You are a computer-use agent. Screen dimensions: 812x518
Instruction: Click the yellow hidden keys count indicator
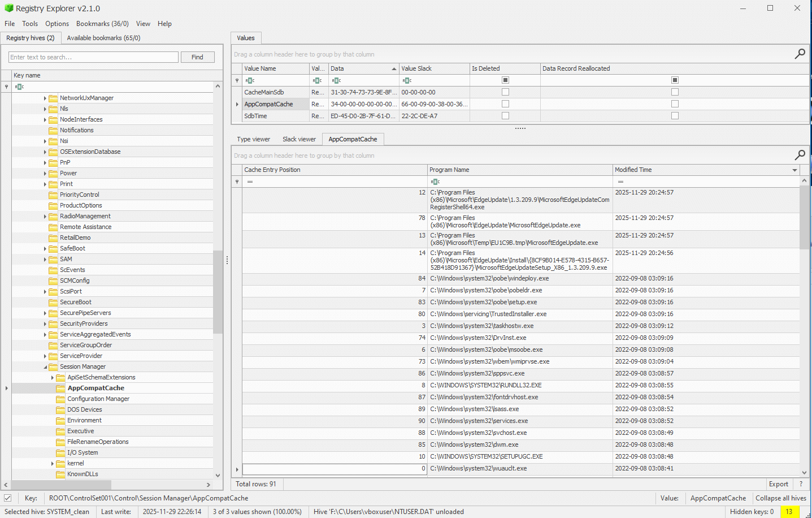(x=789, y=511)
